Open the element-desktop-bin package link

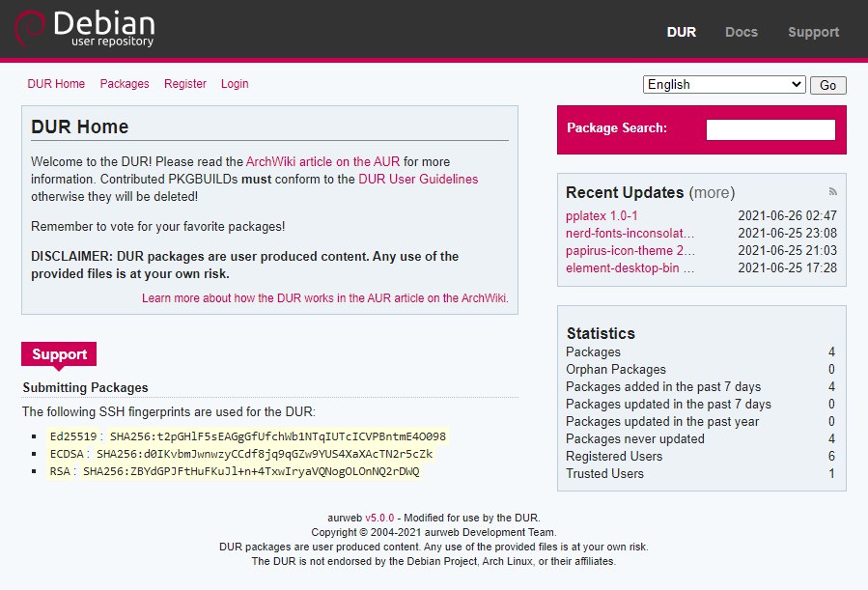[x=630, y=267]
